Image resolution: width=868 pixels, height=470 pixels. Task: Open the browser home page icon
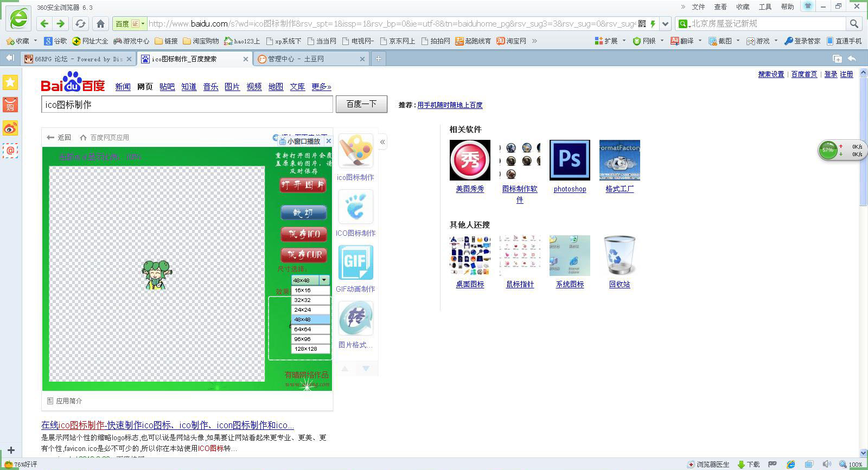tap(100, 23)
